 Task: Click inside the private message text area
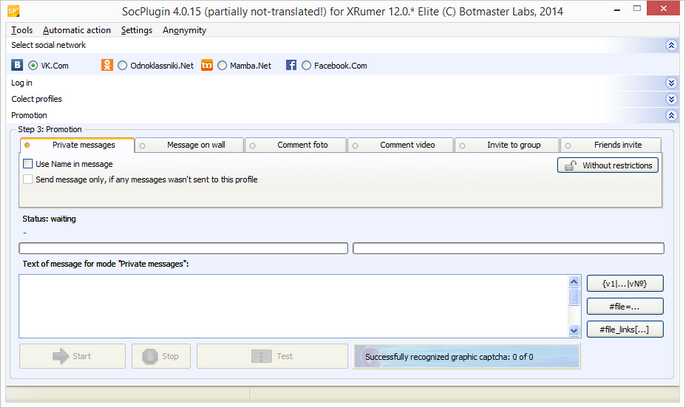(x=294, y=306)
